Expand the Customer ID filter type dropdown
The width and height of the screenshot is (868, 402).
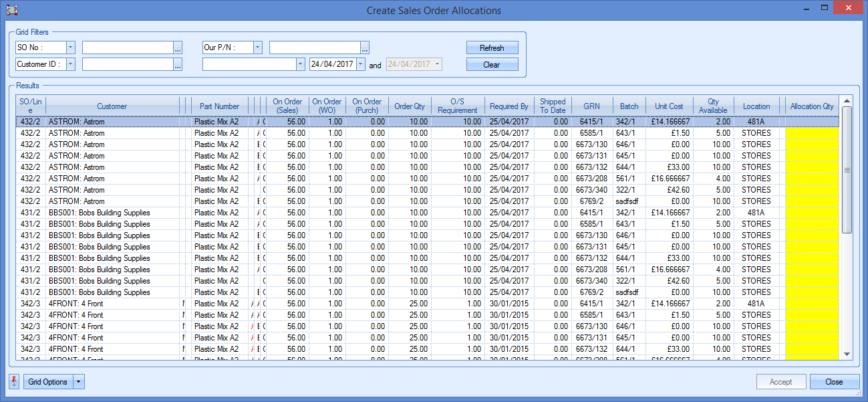[x=70, y=65]
